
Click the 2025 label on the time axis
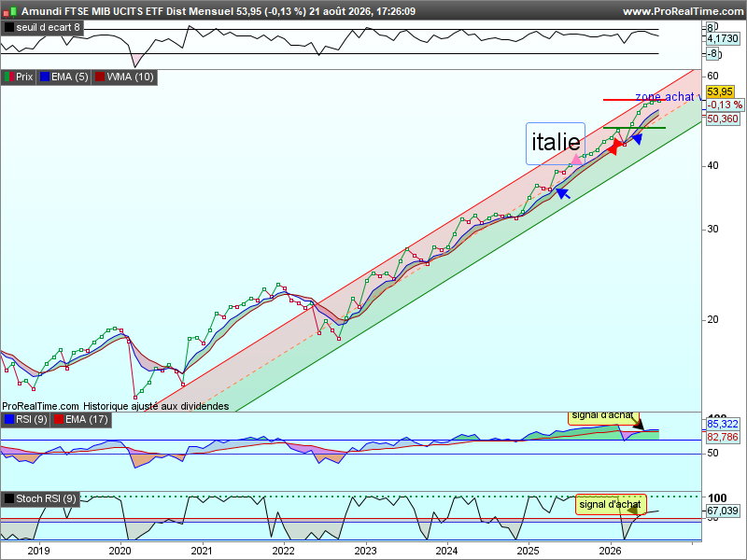pyautogui.click(x=529, y=551)
